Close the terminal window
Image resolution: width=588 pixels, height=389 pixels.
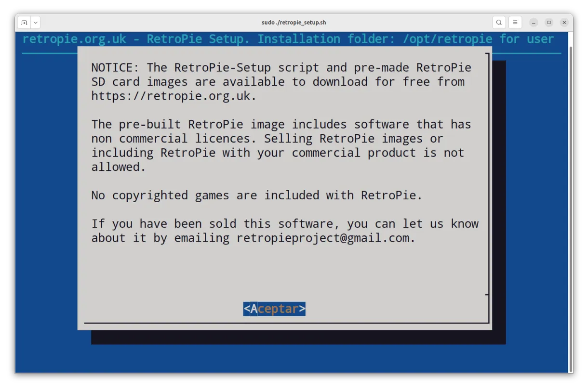[563, 23]
